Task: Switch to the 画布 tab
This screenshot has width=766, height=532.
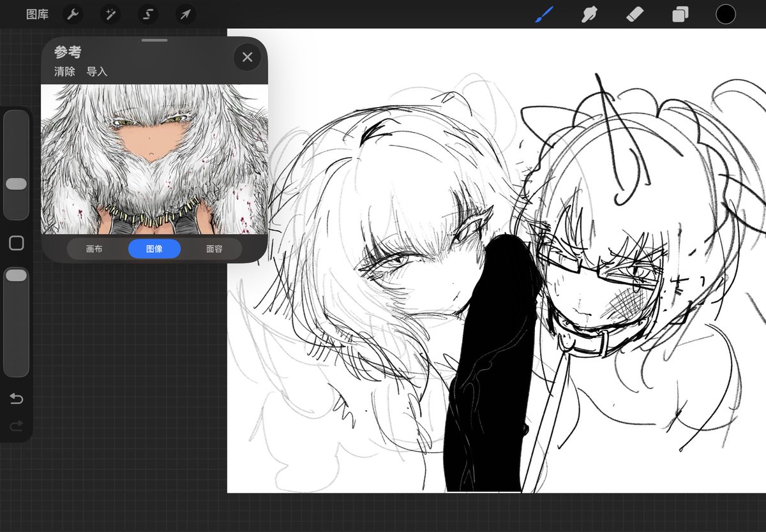Action: (x=94, y=249)
